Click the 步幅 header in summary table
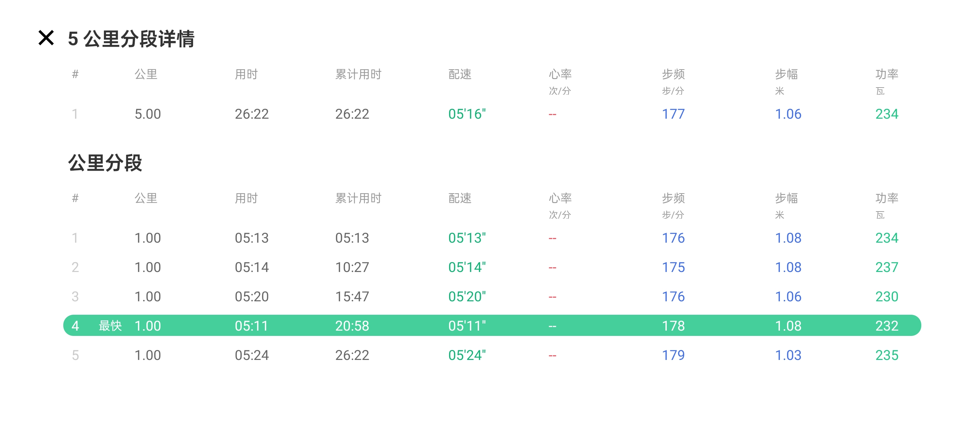The height and width of the screenshot is (438, 980). click(x=786, y=74)
